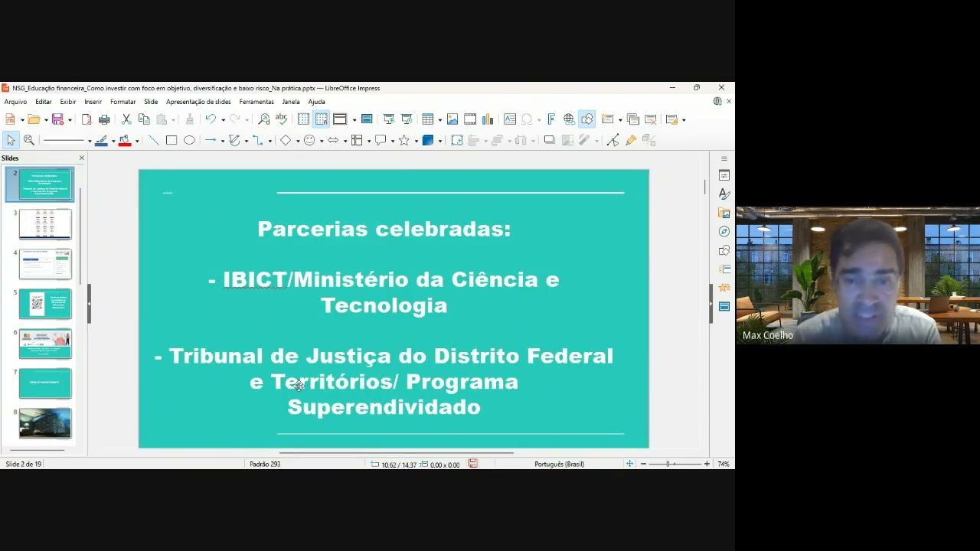Click zoom in plus button
Image resolution: width=980 pixels, height=551 pixels.
pyautogui.click(x=707, y=464)
